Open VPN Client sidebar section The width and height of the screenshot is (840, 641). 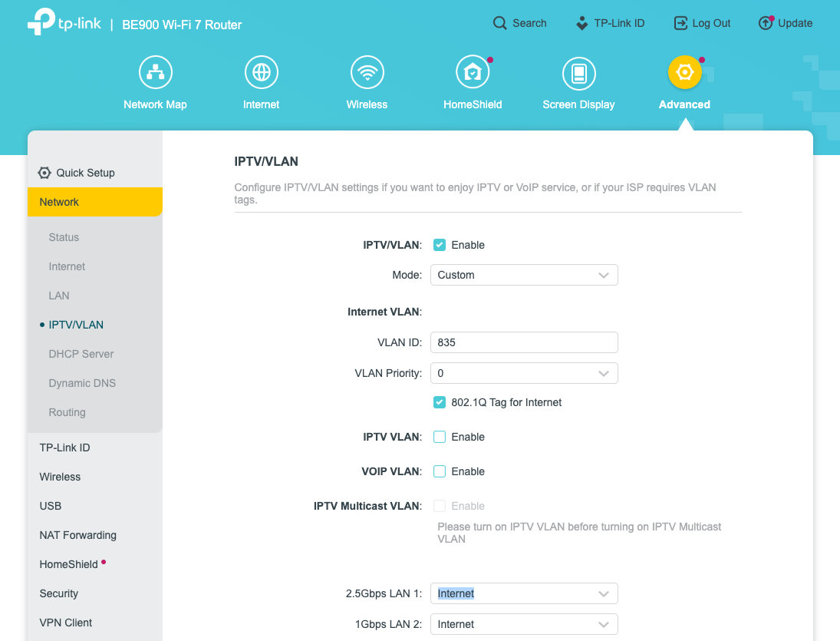66,623
